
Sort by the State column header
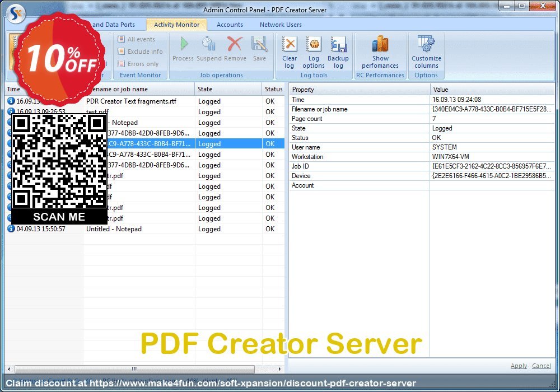[228, 89]
